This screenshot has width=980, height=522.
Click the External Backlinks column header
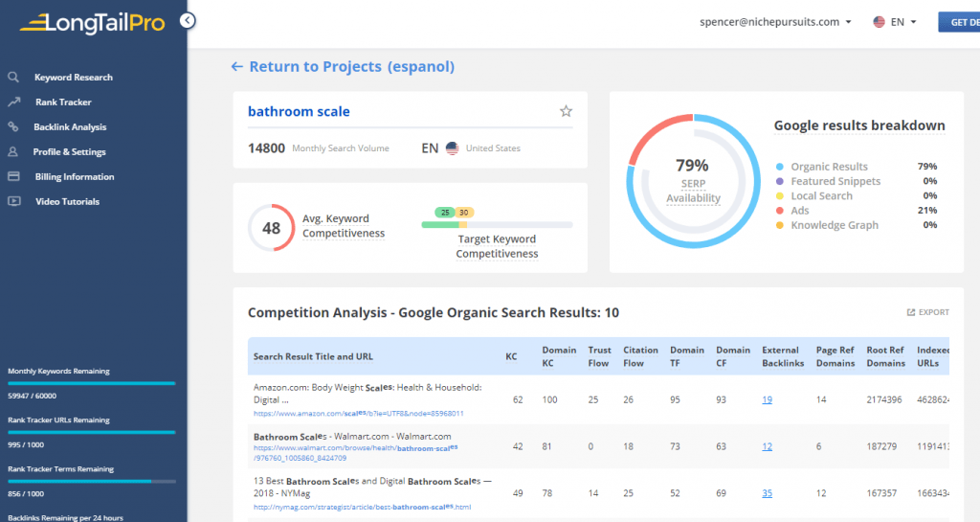[x=783, y=356]
